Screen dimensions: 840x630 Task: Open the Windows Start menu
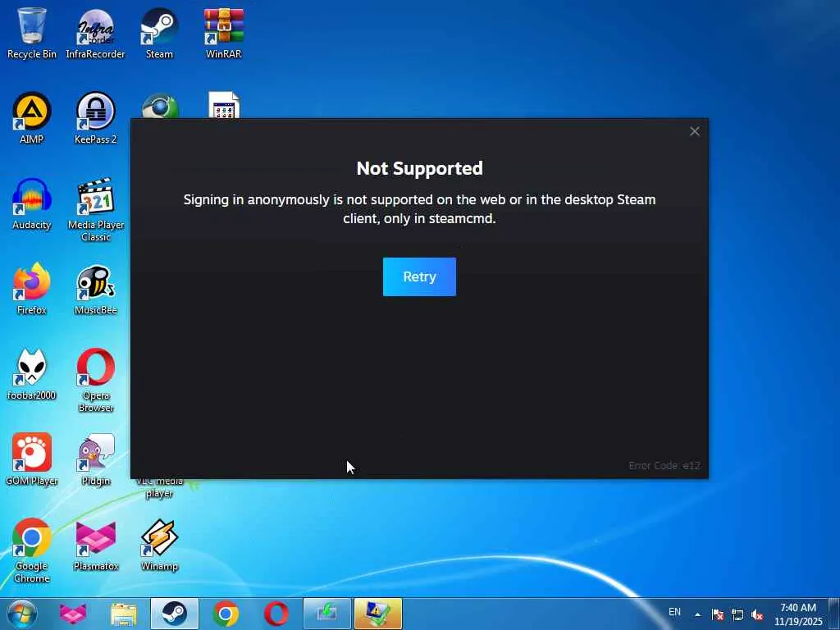coord(21,614)
